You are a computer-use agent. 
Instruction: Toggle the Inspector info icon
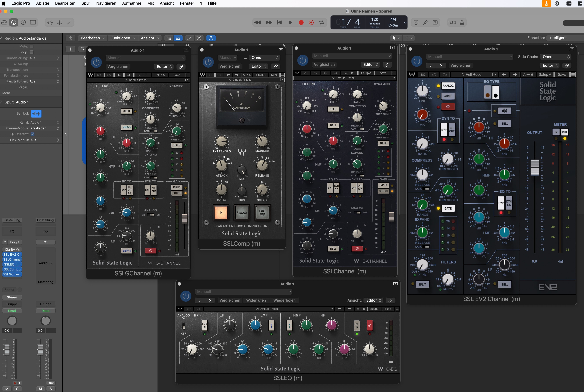tap(14, 22)
